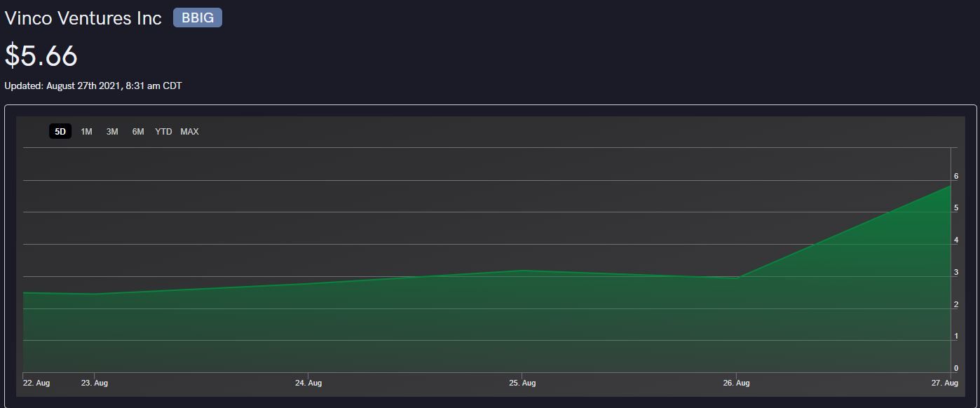
Task: Click the y-axis label 6
Action: pos(956,177)
